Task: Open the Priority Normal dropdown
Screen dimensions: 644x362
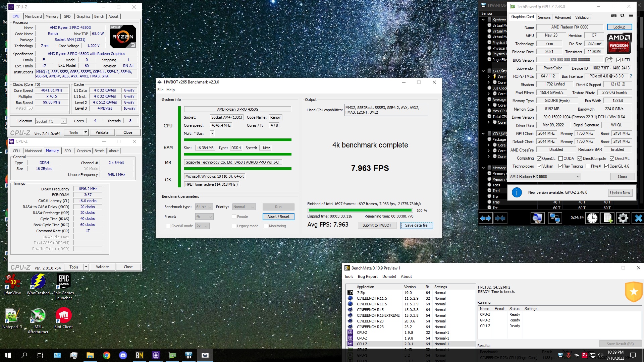Action: pos(244,207)
